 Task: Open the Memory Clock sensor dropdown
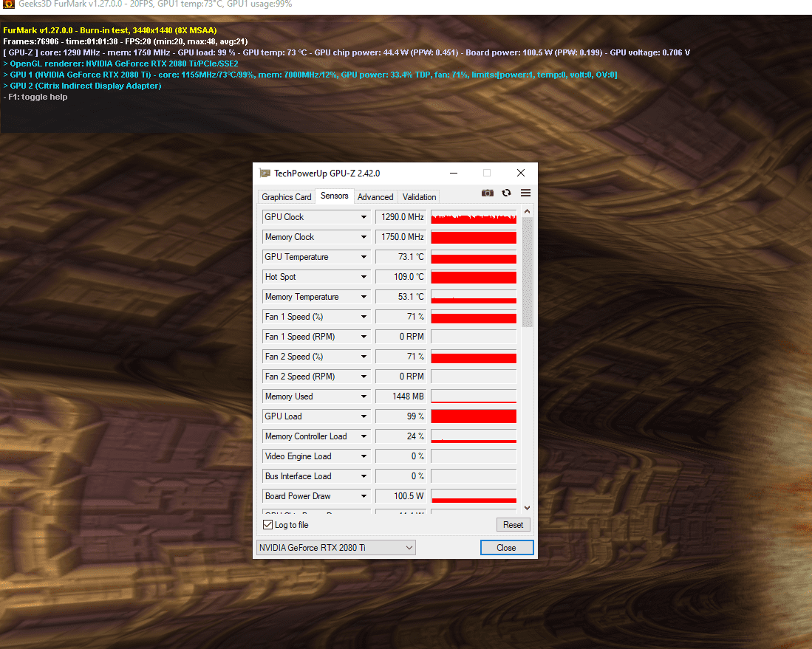pos(364,237)
